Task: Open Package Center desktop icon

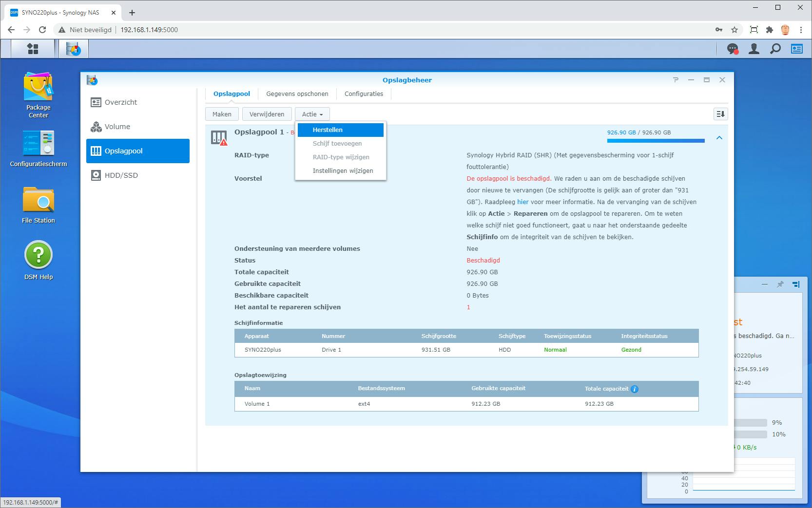Action: (39, 95)
